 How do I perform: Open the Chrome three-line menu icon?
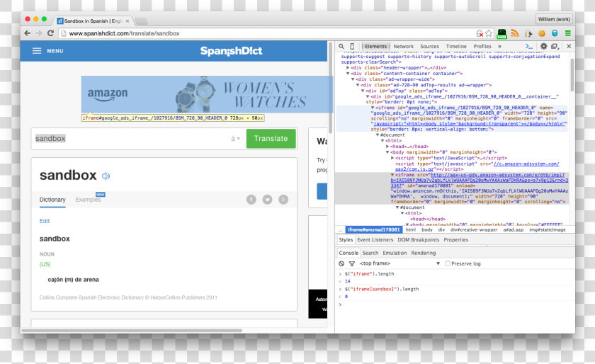(567, 33)
